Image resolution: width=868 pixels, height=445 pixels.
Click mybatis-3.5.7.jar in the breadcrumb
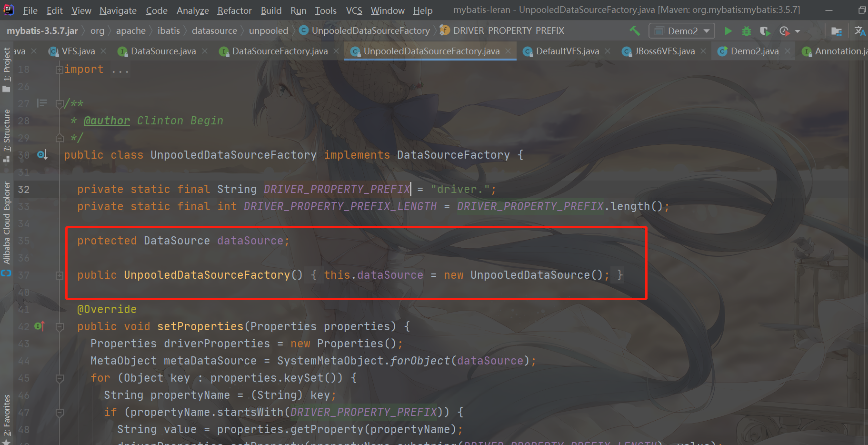[42, 31]
